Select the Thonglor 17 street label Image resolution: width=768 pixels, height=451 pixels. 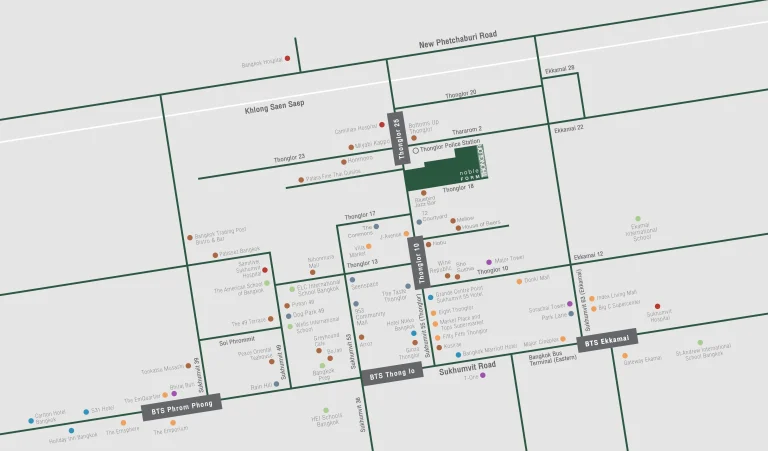click(x=360, y=215)
